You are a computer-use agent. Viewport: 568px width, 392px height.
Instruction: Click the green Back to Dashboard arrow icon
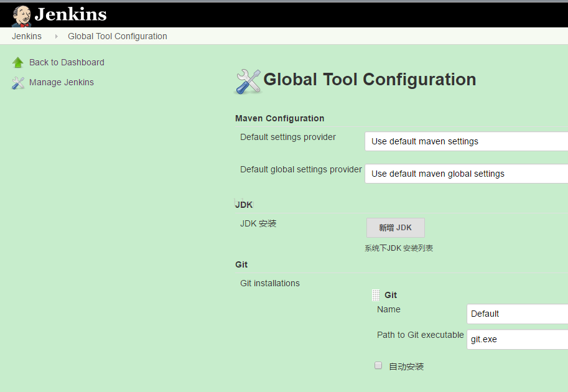click(x=18, y=63)
